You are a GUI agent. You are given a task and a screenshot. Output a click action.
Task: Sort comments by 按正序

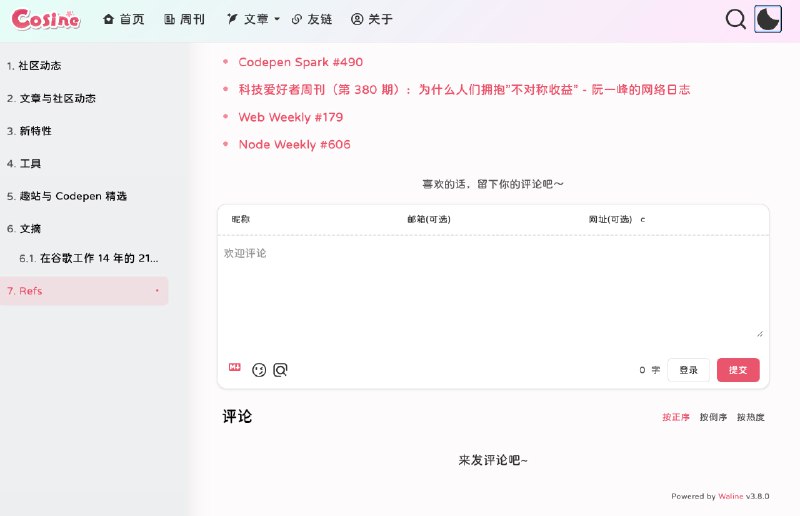676,417
